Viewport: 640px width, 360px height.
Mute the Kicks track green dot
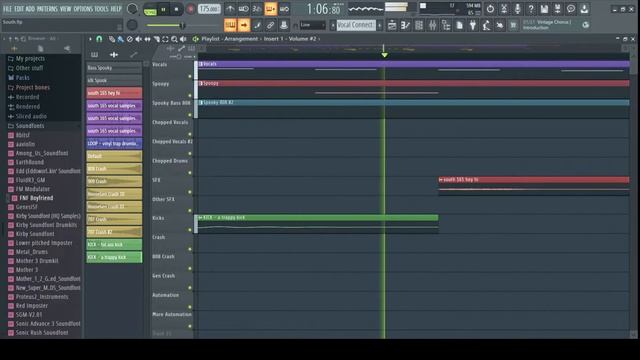[190, 230]
